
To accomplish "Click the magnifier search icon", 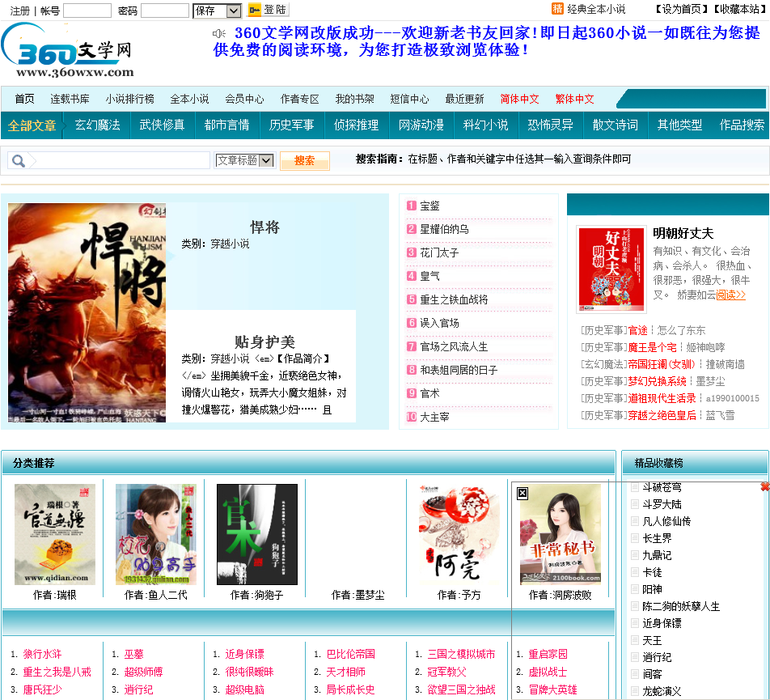I will (x=19, y=160).
